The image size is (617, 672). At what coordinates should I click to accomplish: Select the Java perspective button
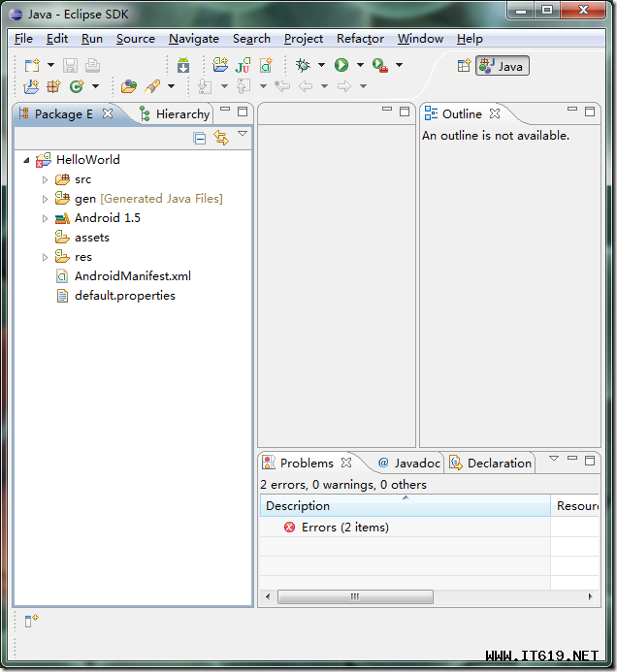click(x=503, y=65)
